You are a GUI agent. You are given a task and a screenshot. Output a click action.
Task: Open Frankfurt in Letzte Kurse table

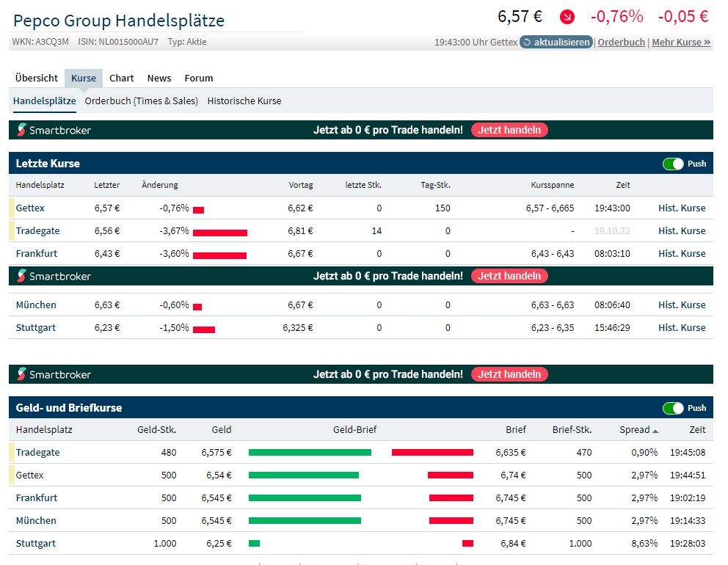[37, 253]
